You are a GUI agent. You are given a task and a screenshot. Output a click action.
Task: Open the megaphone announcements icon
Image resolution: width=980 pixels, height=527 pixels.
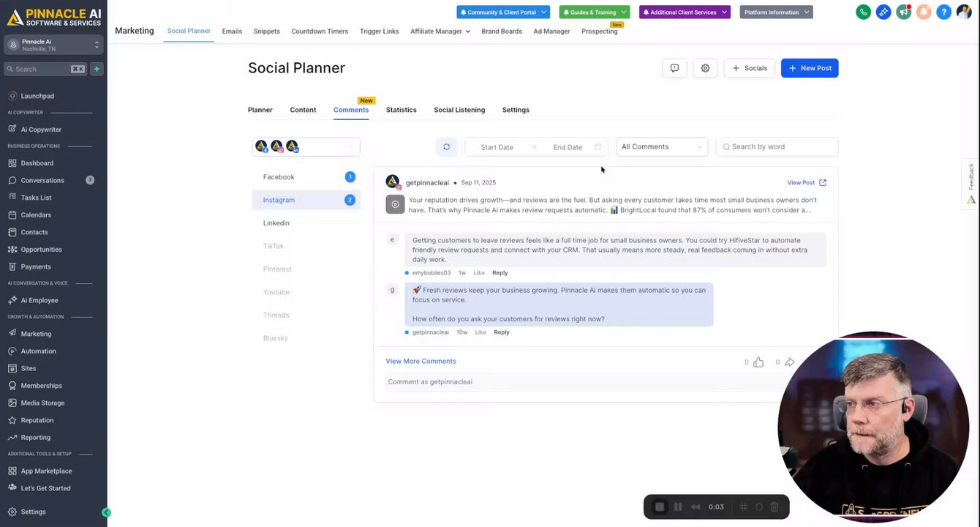(904, 12)
